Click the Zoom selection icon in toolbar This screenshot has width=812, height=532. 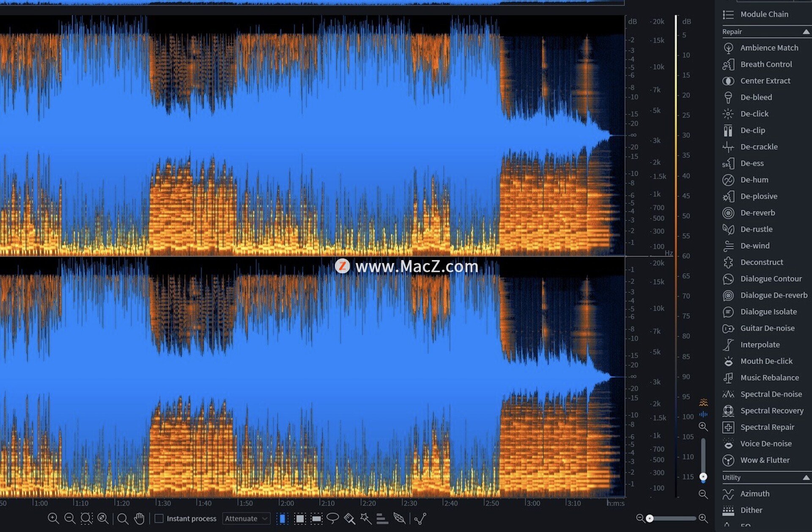[87, 518]
